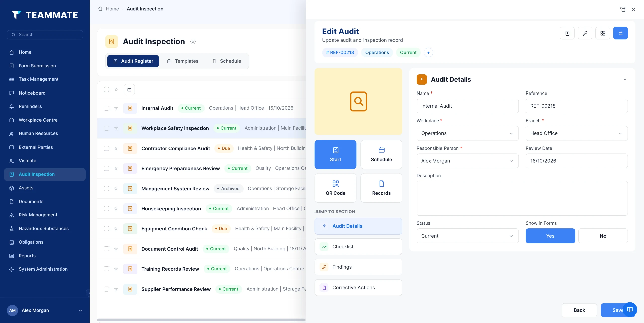Open the settings gear beside Audit Inspection title
The width and height of the screenshot is (644, 323).
[193, 42]
